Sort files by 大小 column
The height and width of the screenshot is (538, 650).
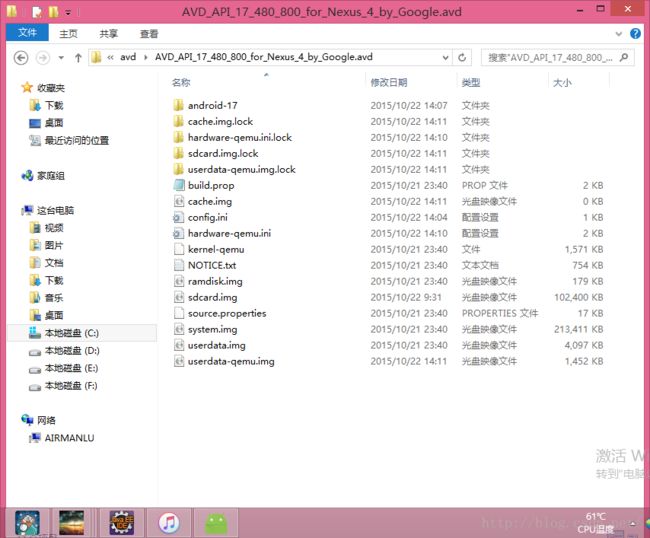[562, 82]
